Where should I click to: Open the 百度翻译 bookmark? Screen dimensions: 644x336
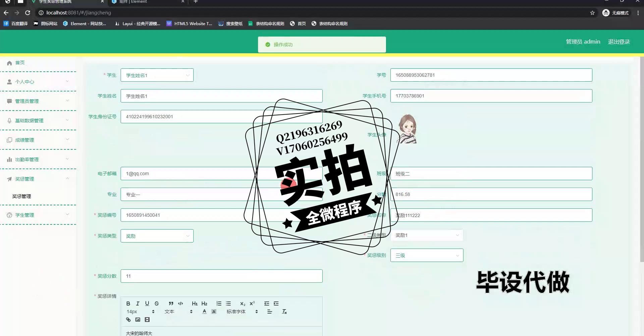(15, 23)
